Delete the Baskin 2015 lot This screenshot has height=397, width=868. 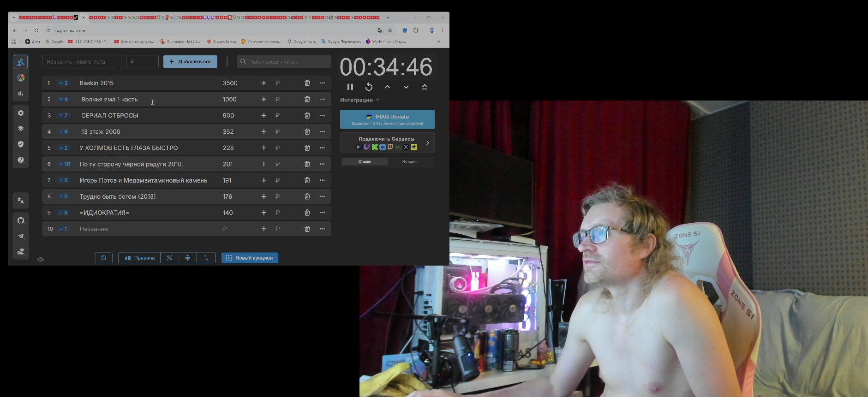point(307,83)
